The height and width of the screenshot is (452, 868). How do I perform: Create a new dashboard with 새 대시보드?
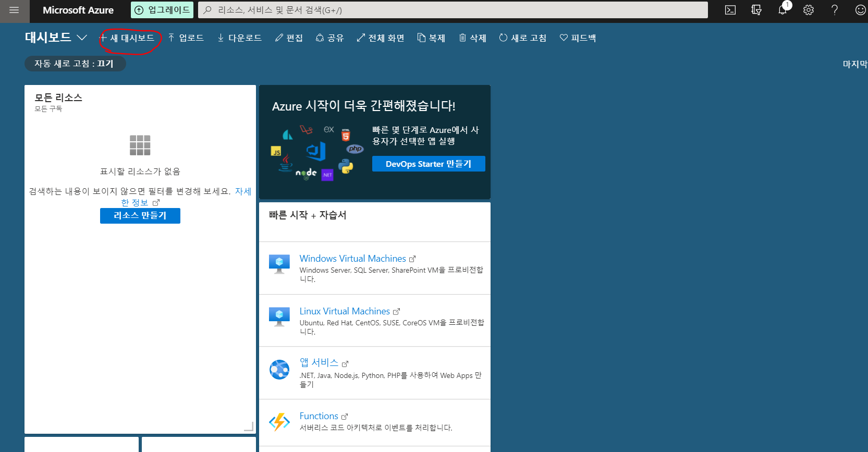click(x=127, y=38)
